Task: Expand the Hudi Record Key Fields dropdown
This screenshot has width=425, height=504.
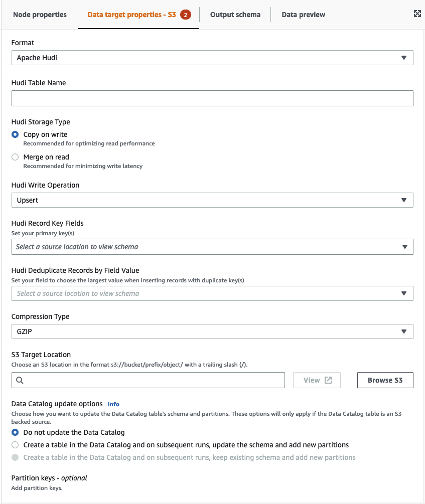Action: pyautogui.click(x=212, y=247)
